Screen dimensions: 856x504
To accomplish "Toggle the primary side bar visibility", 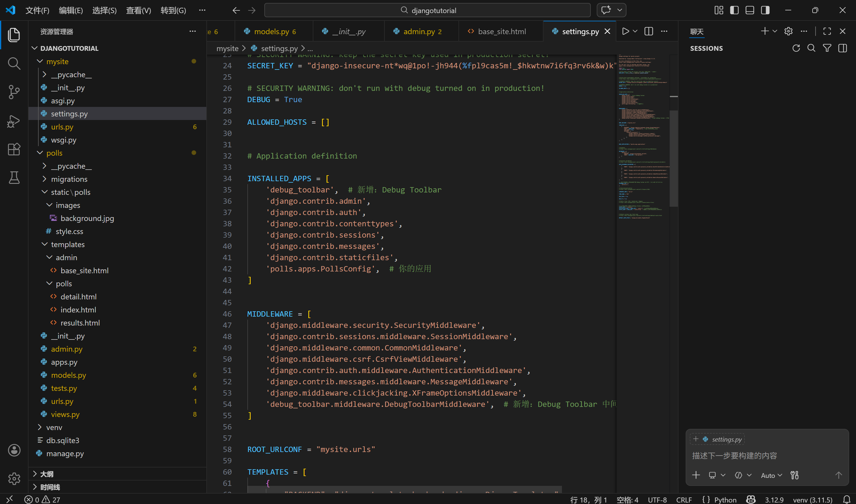I will [734, 10].
